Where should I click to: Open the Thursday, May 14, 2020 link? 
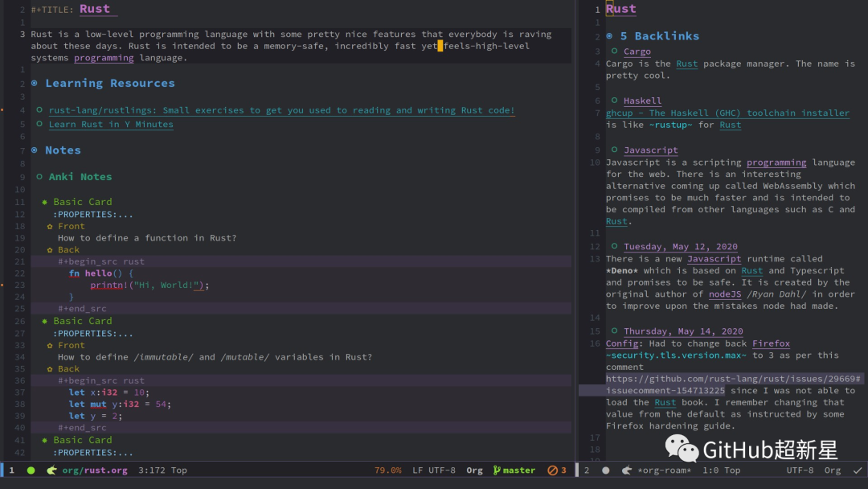683,331
